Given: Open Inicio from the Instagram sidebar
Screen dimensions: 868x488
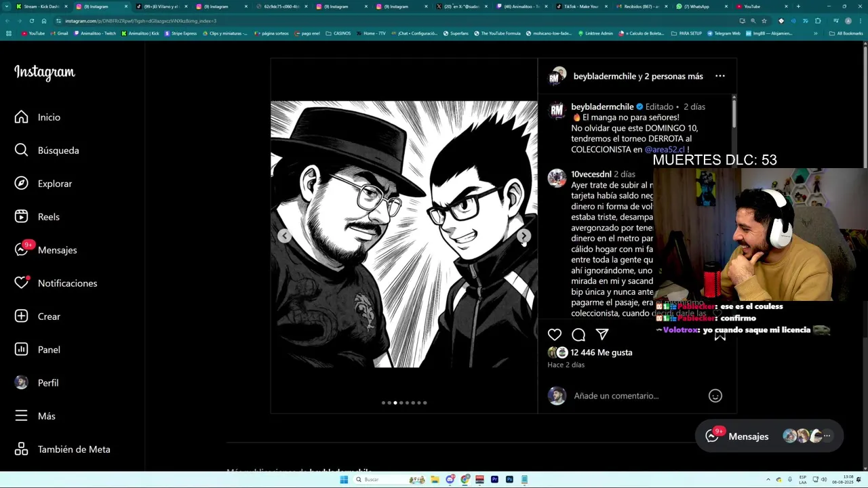Looking at the screenshot, I should click(37, 117).
